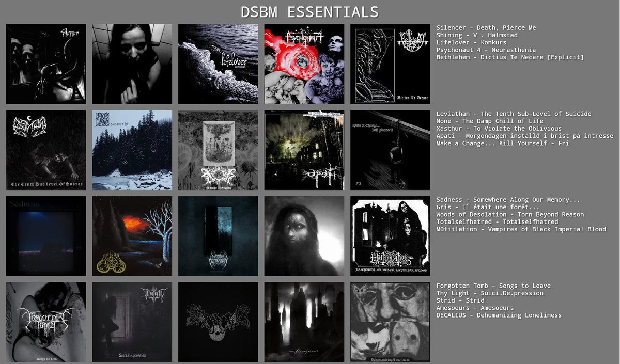Image resolution: width=620 pixels, height=364 pixels.
Task: Open the Amesoeurs city skyline cover
Action: coord(304,322)
